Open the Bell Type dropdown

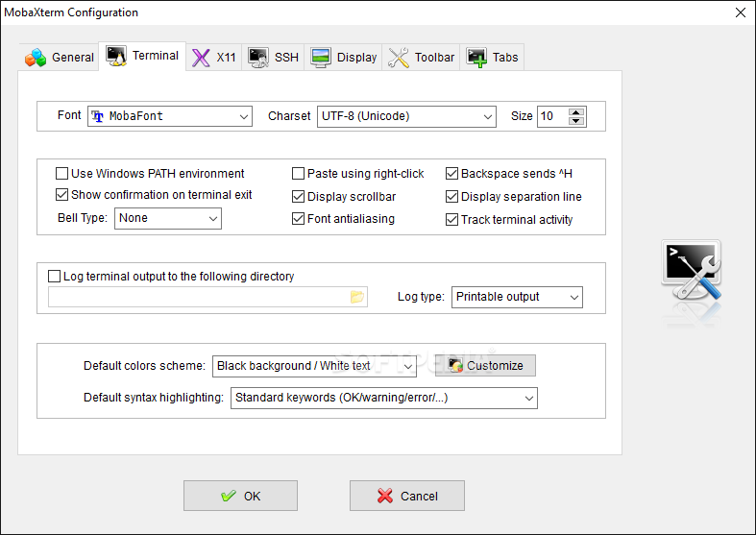[x=168, y=218]
